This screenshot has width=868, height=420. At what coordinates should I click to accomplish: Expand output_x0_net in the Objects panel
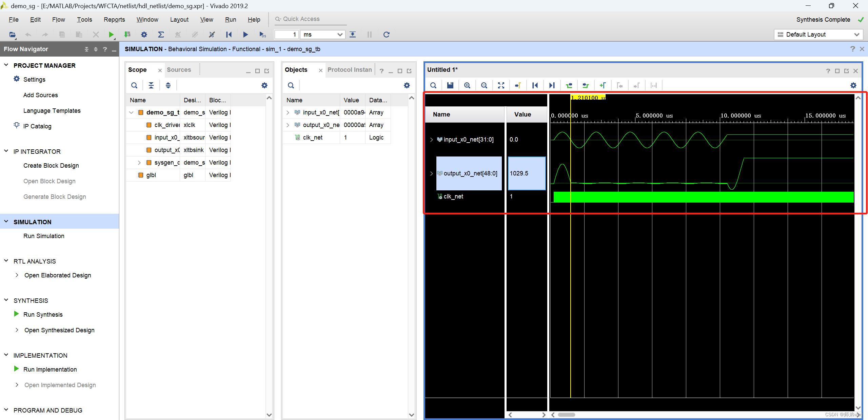pyautogui.click(x=288, y=125)
